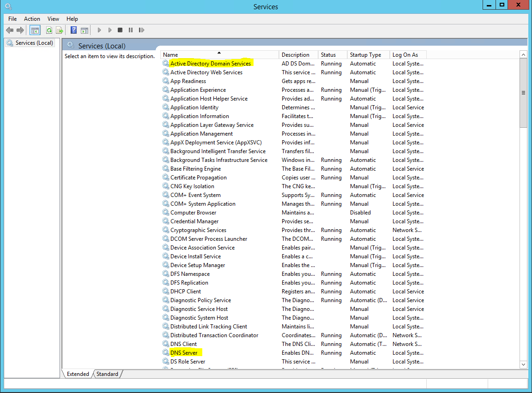The width and height of the screenshot is (532, 393).
Task: Click the vertical scrollbar thumb of the list
Action: pos(524,93)
